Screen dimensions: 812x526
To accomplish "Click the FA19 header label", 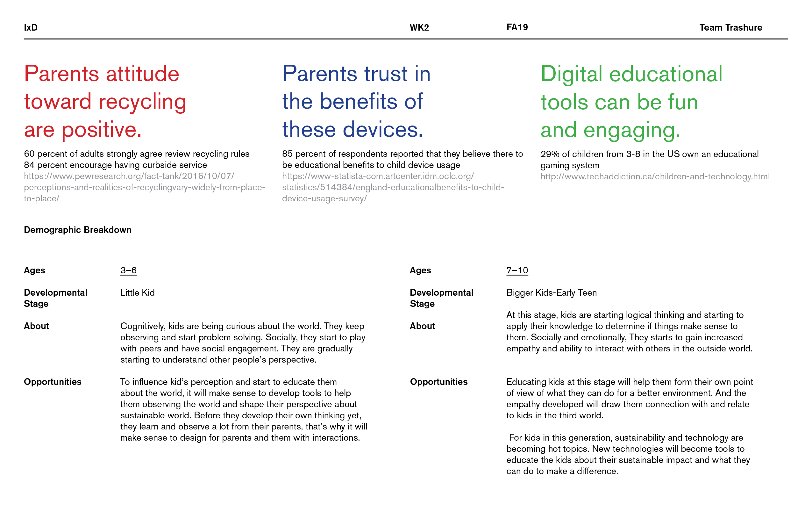I will tap(517, 27).
